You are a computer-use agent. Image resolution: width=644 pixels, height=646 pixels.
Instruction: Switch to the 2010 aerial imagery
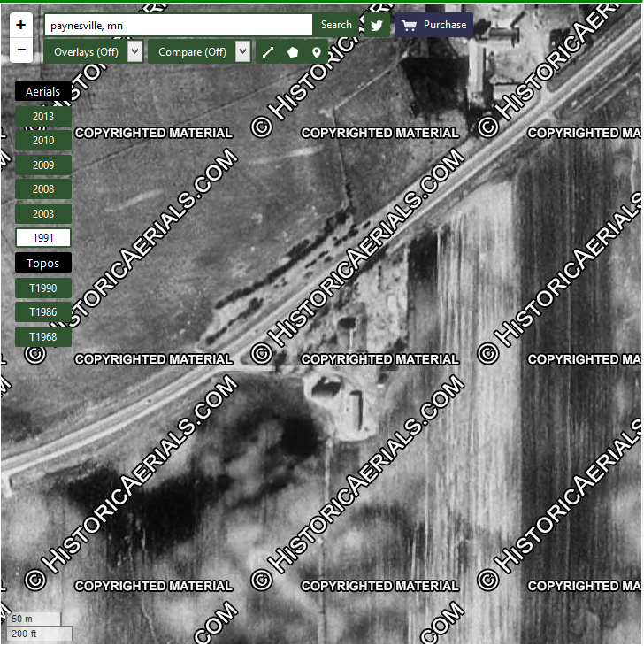[43, 141]
